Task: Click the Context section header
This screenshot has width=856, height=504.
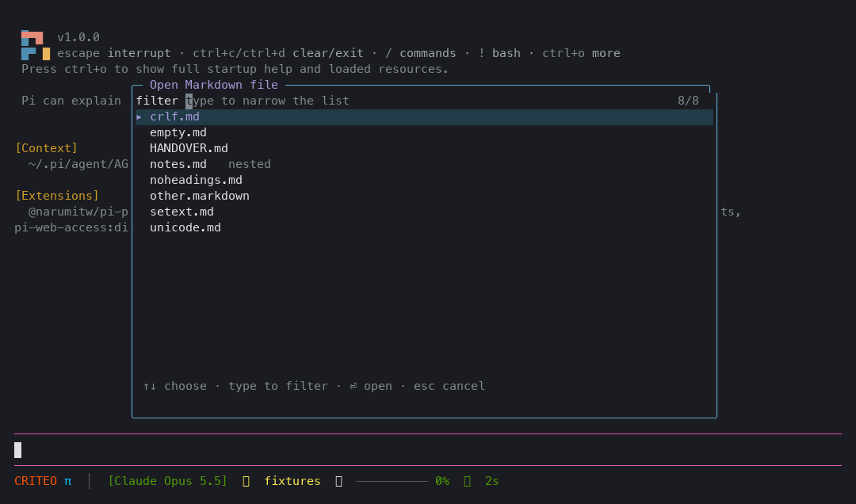Action: click(47, 148)
